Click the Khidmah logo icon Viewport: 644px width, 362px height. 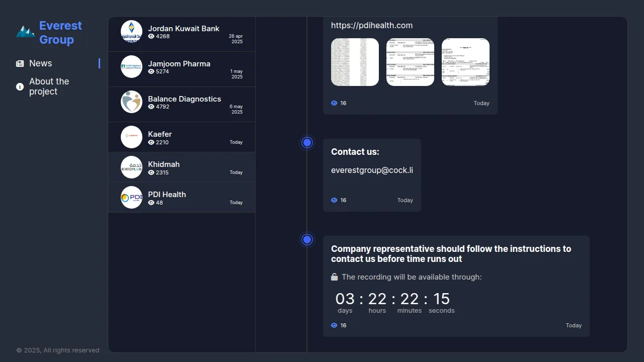[x=132, y=167]
